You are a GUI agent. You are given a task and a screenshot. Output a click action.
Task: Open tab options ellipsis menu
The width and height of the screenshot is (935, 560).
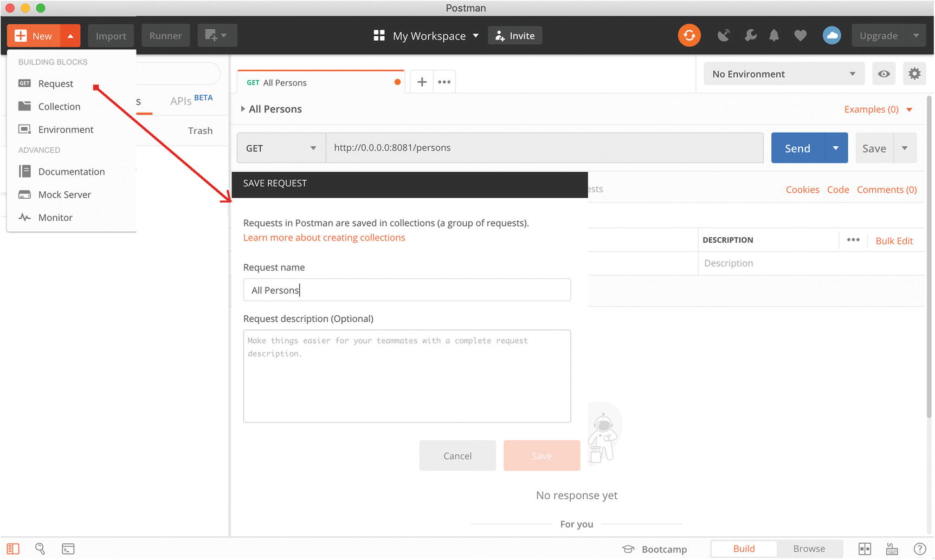coord(444,82)
